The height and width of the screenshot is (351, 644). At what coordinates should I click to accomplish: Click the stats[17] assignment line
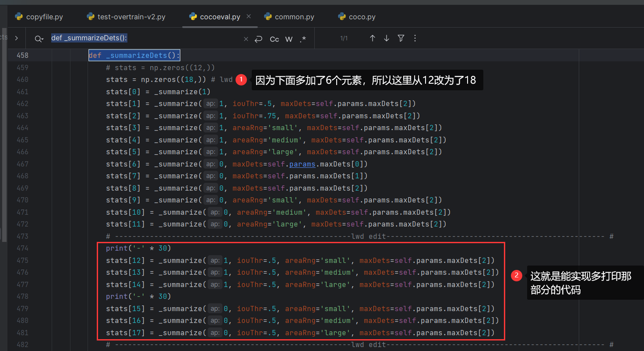click(300, 333)
